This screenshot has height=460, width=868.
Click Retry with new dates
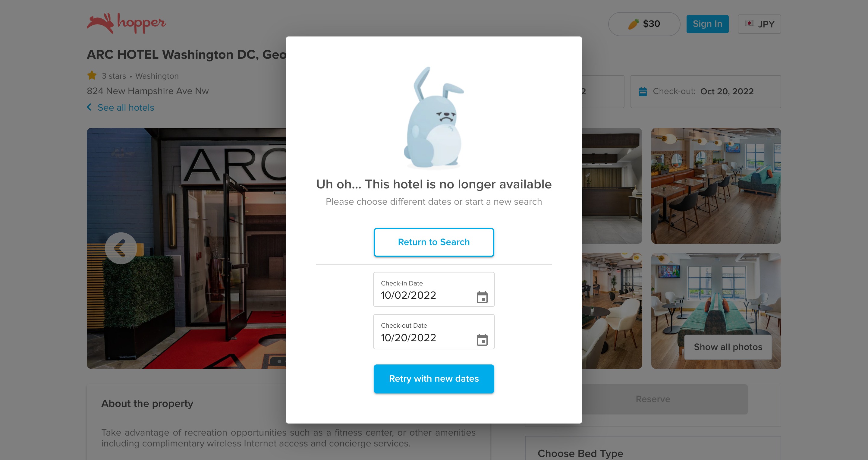[434, 378]
